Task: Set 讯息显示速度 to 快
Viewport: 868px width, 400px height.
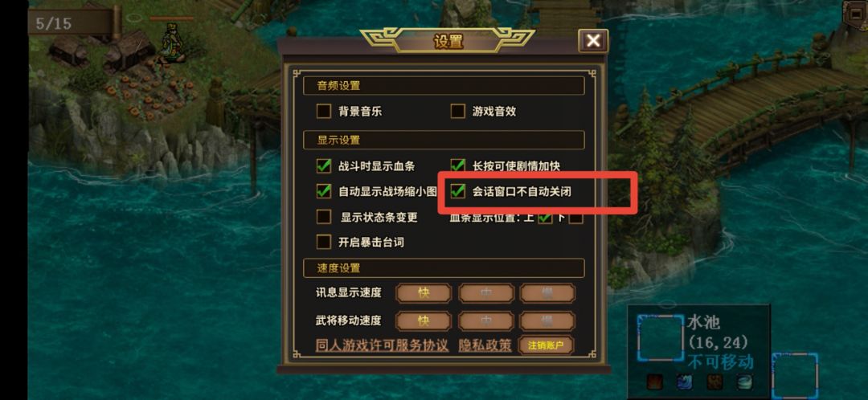Action: coord(424,293)
